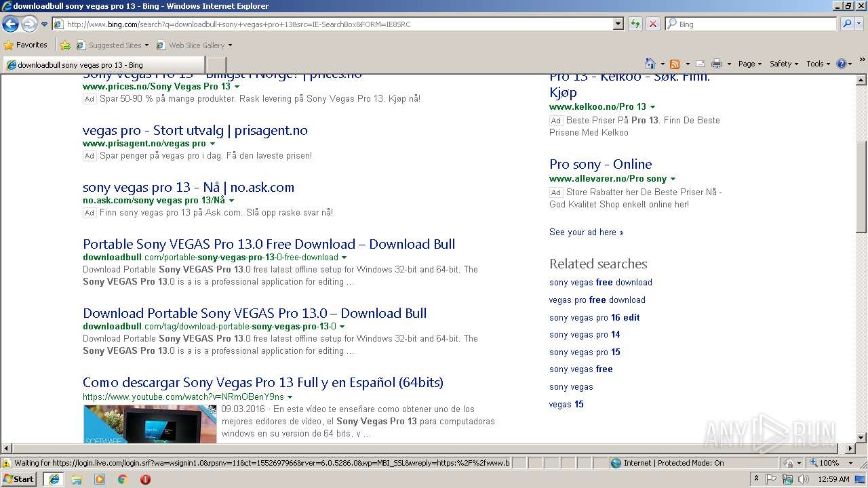
Task: Open the Favorites panel button
Action: pyautogui.click(x=26, y=45)
